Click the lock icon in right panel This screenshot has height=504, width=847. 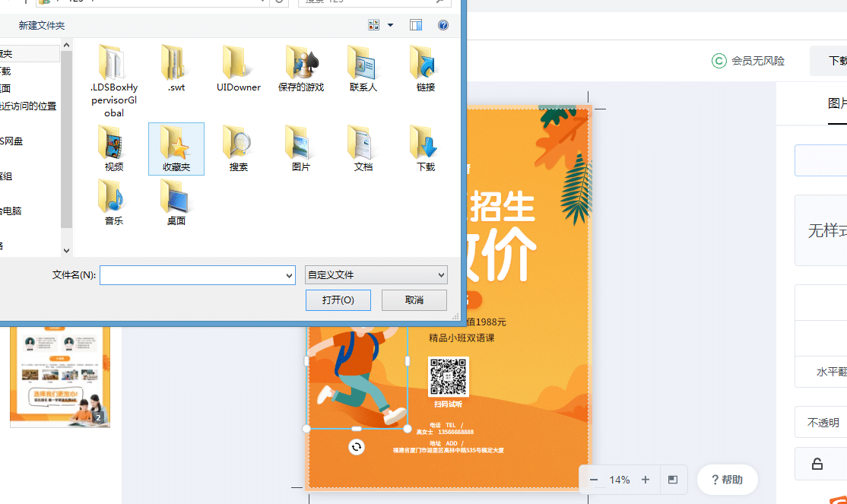point(817,464)
